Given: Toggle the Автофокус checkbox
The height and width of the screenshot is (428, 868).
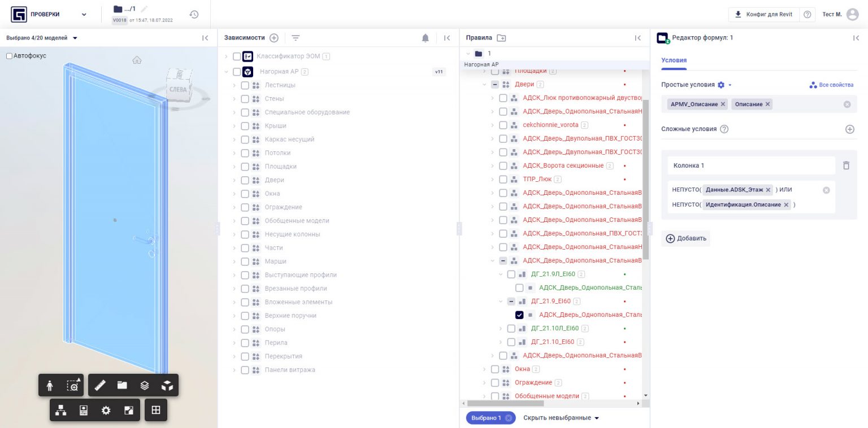Looking at the screenshot, I should [9, 56].
